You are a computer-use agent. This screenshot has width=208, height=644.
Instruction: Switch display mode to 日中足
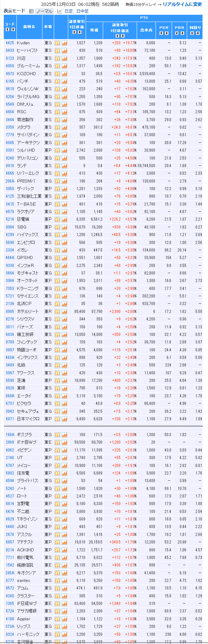coord(82,11)
